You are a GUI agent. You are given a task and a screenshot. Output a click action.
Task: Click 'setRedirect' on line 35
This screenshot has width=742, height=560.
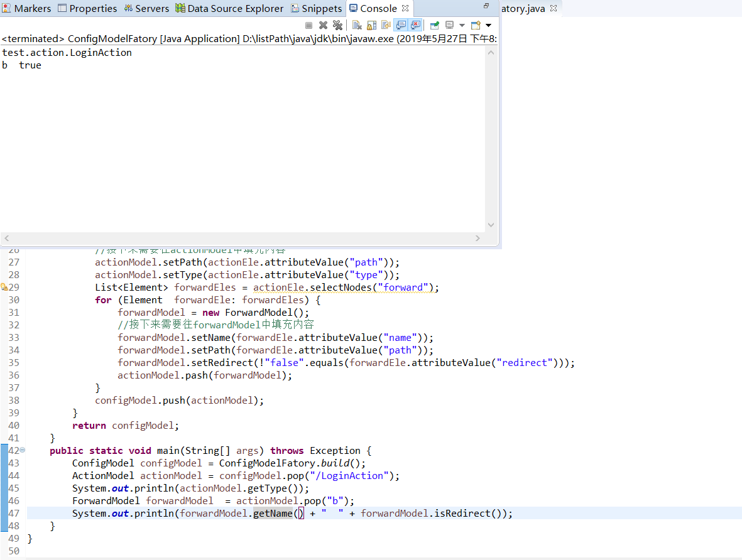(222, 363)
